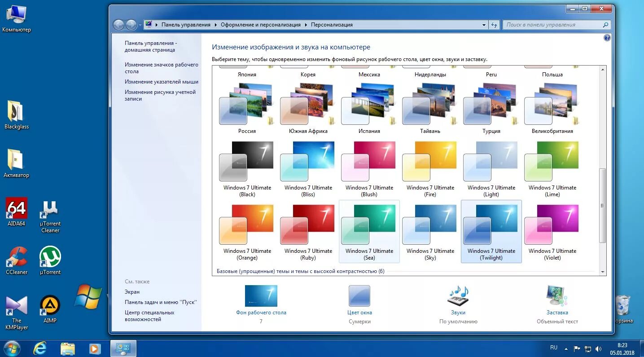Screen dimensions: 644x357
Task: Choose Windows 7 Ultimate (Fire) theme
Action: coord(430,169)
